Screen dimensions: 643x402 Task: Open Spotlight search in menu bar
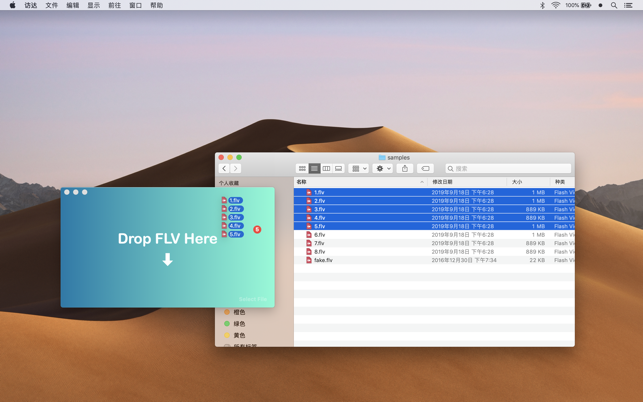tap(614, 5)
